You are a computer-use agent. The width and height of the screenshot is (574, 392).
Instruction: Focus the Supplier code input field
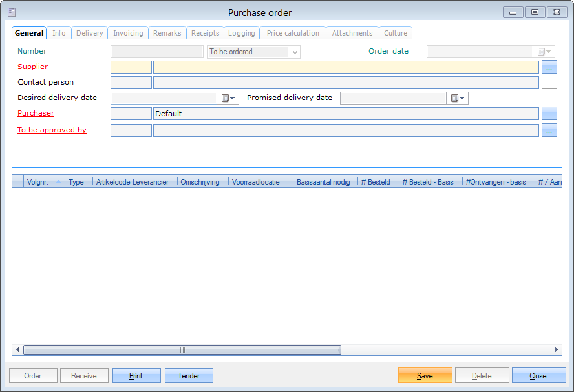coord(131,67)
